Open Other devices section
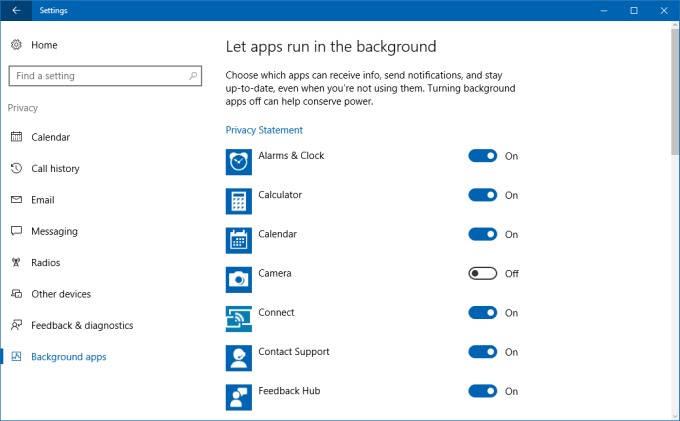 click(x=61, y=294)
